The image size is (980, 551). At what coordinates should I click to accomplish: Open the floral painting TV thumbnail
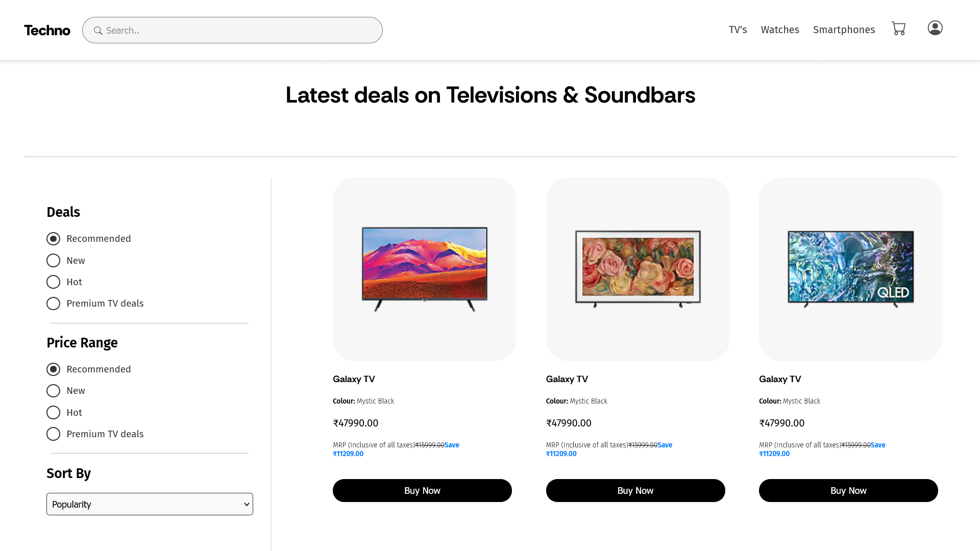638,269
